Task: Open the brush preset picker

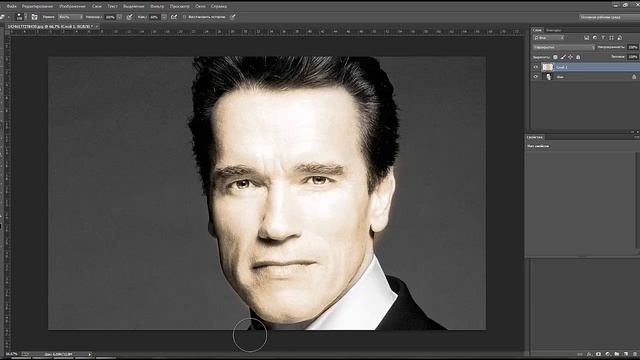Action: tap(21, 17)
